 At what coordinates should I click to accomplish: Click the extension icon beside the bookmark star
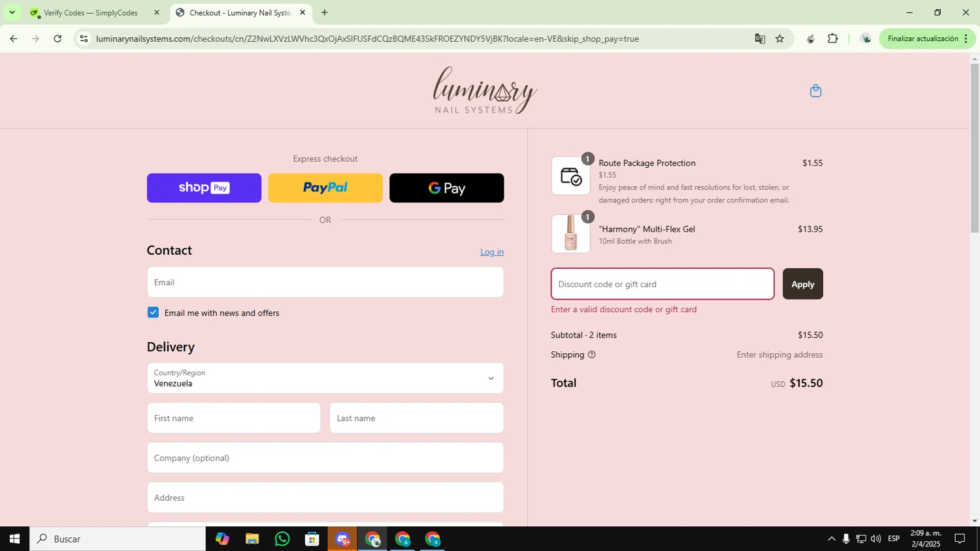810,39
